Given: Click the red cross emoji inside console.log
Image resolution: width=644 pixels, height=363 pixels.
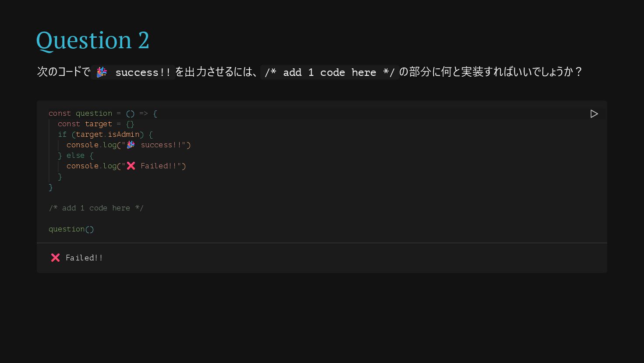Looking at the screenshot, I should point(131,166).
